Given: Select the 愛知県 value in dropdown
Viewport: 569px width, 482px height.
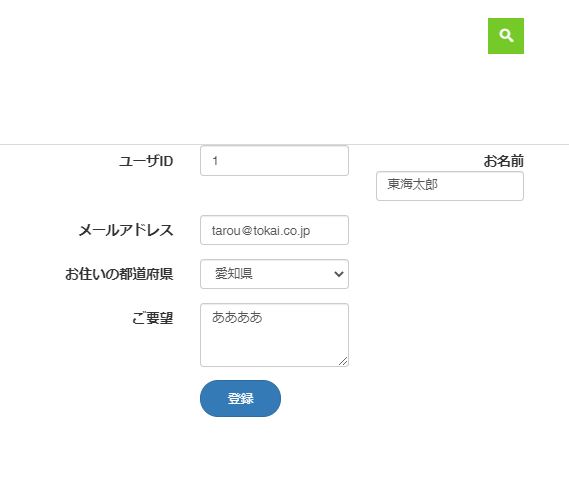Looking at the screenshot, I should coord(234,274).
